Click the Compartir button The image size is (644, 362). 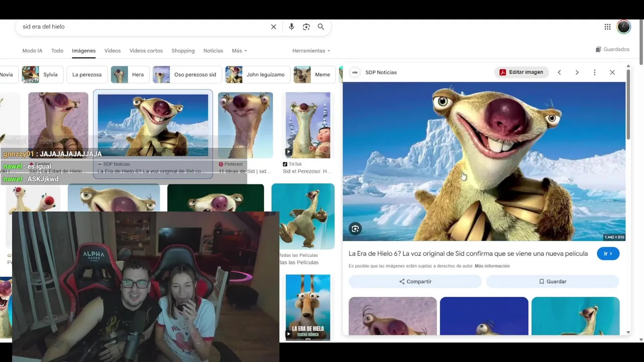(415, 282)
